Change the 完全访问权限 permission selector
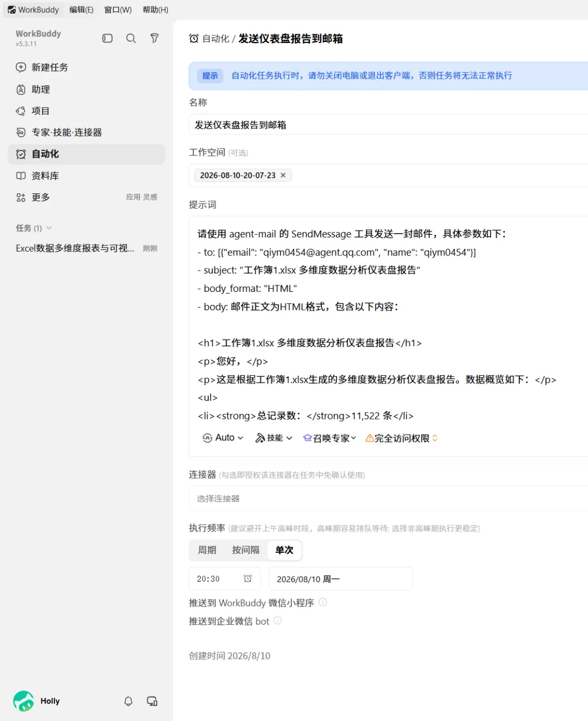The image size is (588, 721). (402, 438)
